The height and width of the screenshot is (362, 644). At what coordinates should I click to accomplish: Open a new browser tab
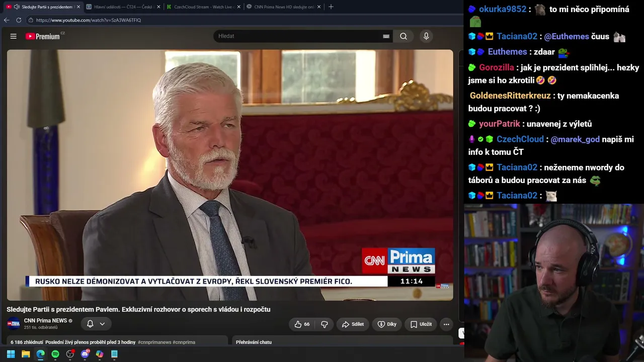331,7
